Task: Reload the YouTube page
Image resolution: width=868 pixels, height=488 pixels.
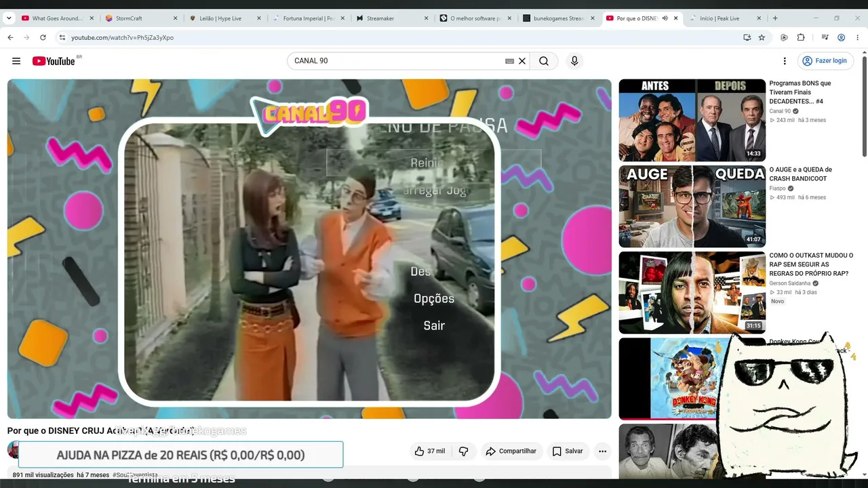Action: [x=43, y=37]
